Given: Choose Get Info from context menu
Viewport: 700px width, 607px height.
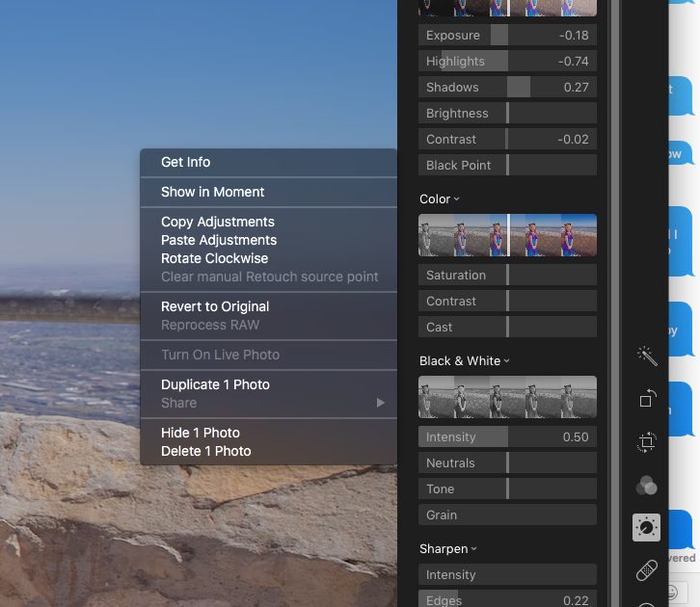Looking at the screenshot, I should (269, 162).
